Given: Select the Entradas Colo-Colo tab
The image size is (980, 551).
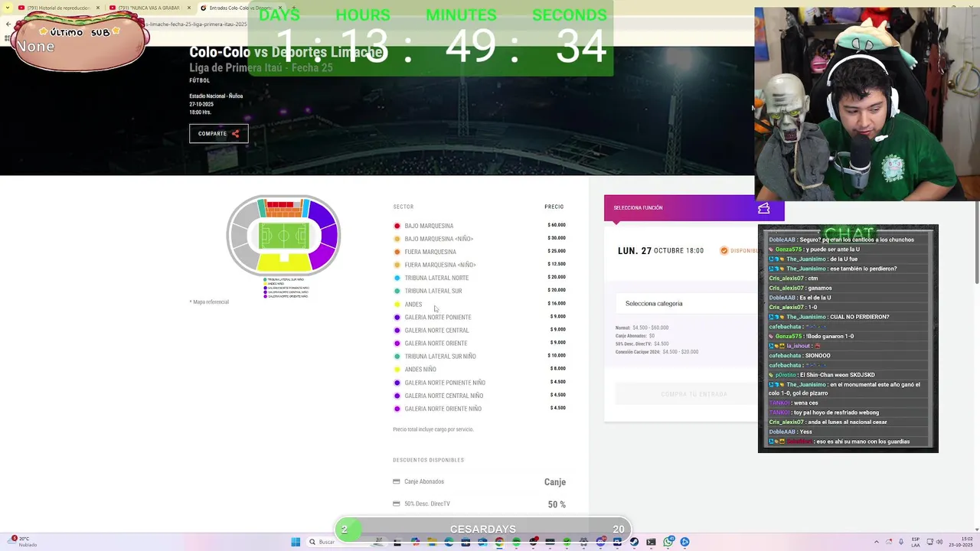Looking at the screenshot, I should click(x=241, y=8).
